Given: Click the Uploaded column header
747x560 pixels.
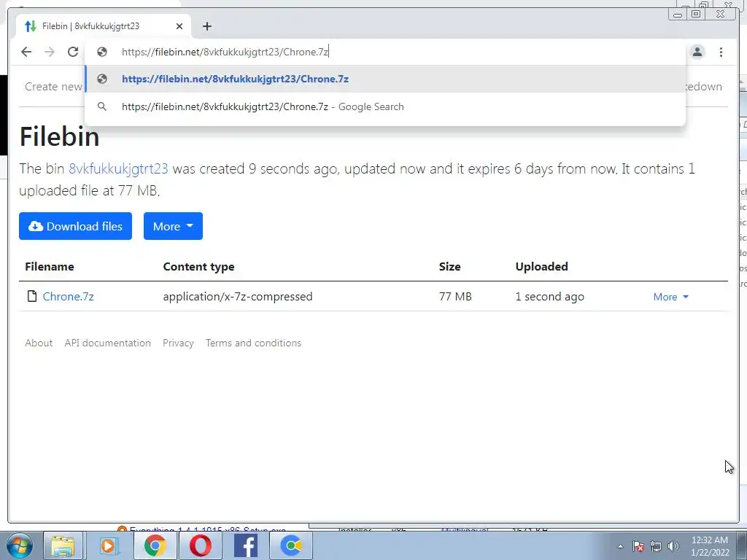Looking at the screenshot, I should (x=542, y=267).
